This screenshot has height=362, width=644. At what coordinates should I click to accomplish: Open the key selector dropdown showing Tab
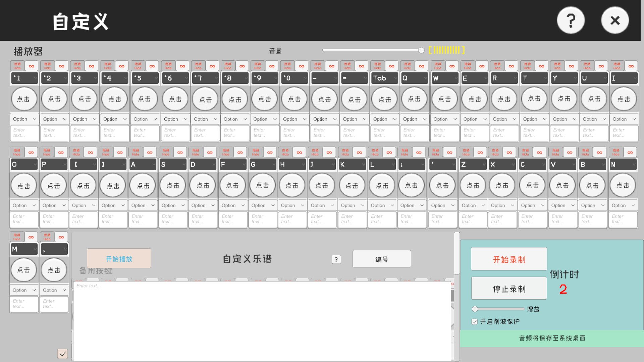tap(384, 78)
